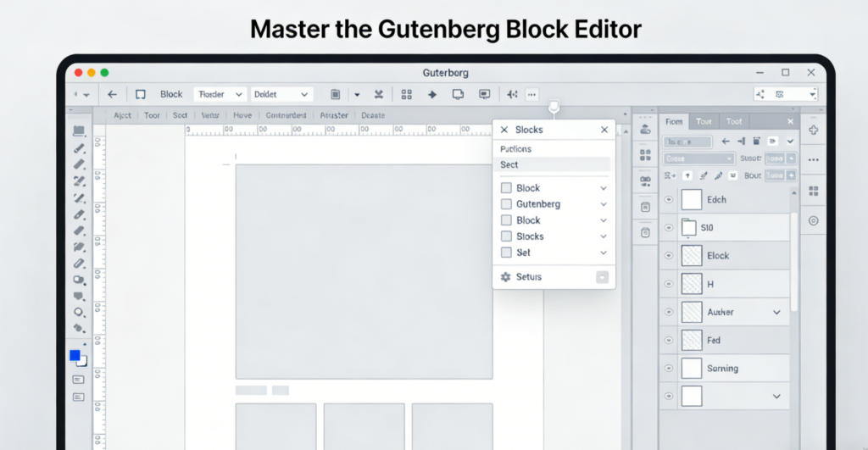Open the Hove menu in the secondary menu bar
Viewport: 868px width, 450px height.
coord(242,115)
